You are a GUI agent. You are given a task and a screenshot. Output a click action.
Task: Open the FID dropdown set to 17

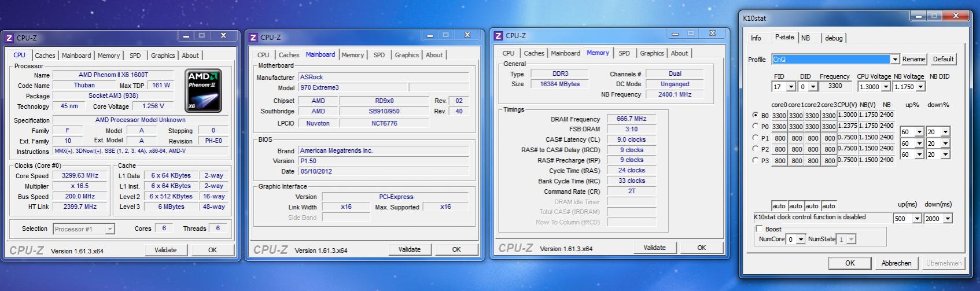tap(791, 87)
